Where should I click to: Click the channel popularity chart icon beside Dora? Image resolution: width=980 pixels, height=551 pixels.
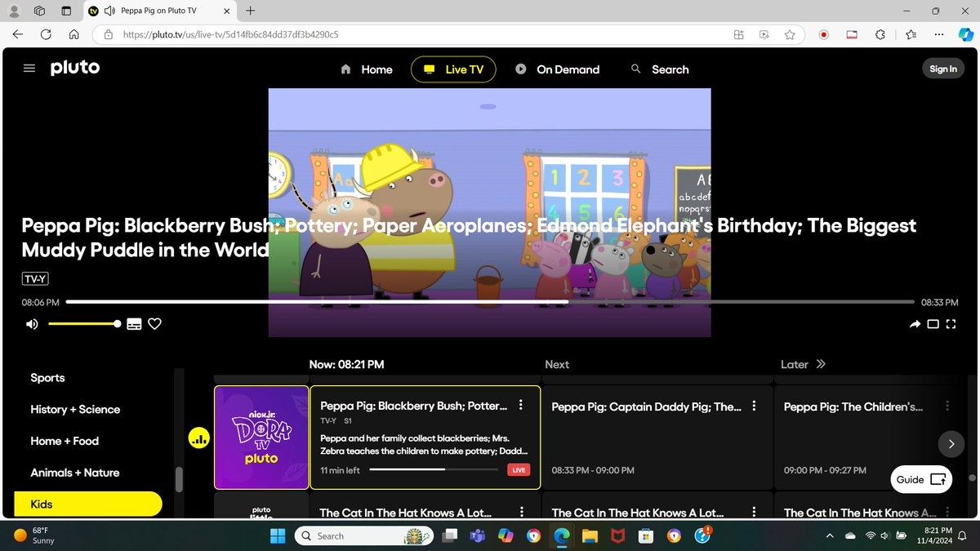[199, 438]
